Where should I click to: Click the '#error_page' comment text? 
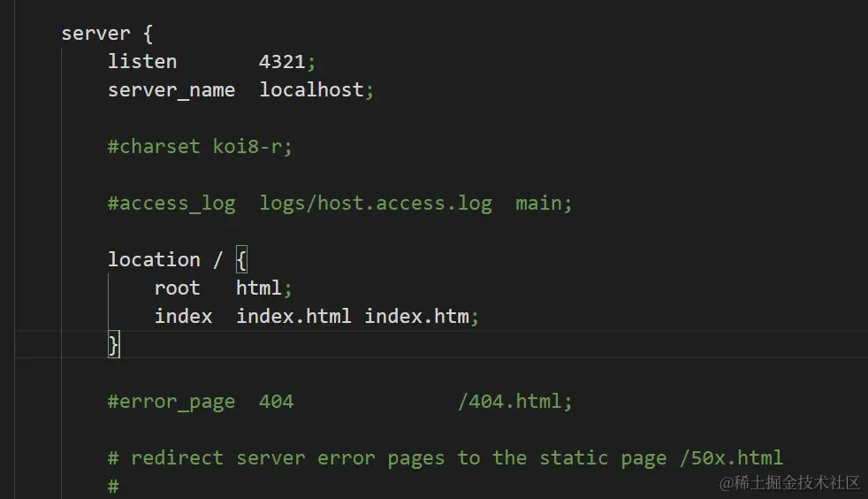171,402
